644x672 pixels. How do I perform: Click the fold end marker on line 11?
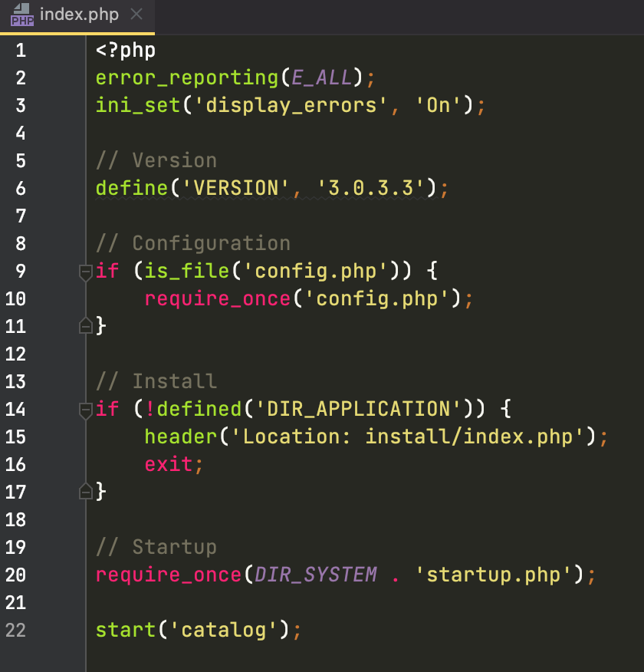86,327
